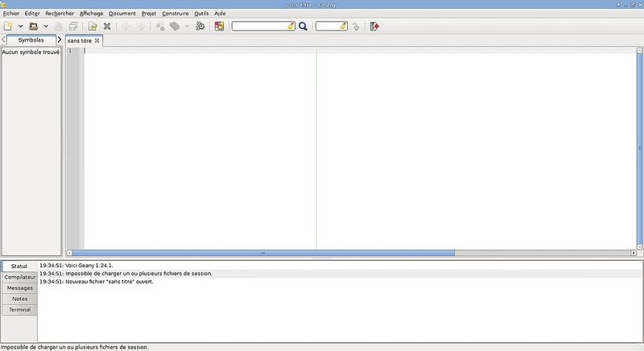
Task: Switch to the Terminal tab
Action: [19, 310]
